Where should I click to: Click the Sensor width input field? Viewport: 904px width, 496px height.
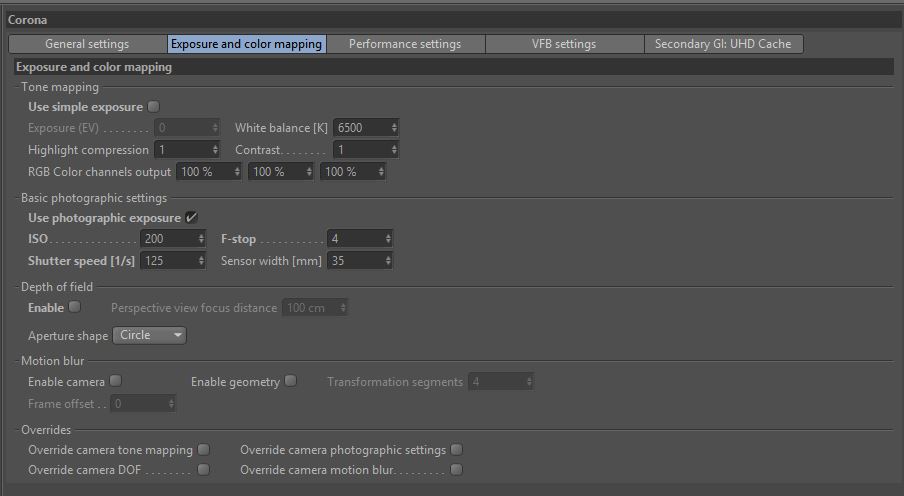[354, 261]
